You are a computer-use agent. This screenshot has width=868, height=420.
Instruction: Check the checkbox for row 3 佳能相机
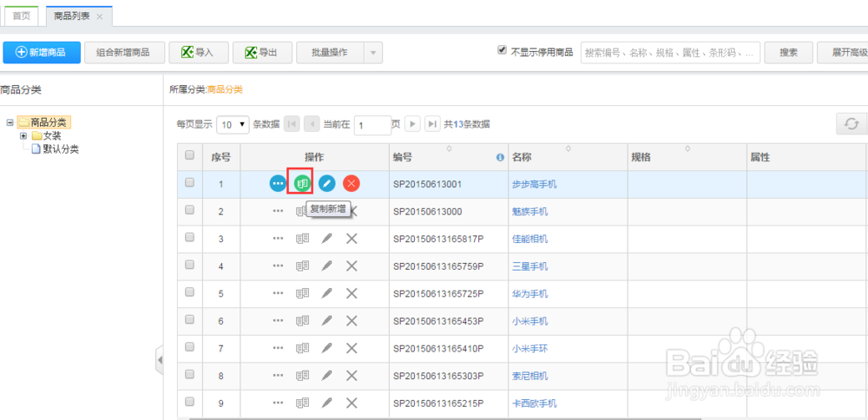point(189,237)
